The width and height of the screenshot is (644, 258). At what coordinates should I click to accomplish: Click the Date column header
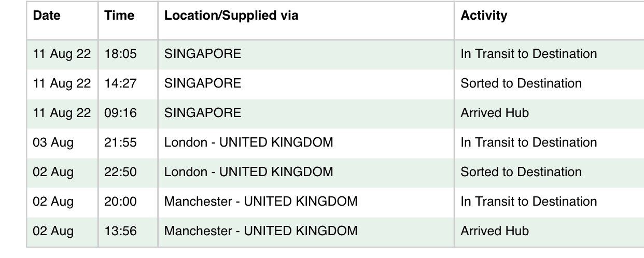(x=47, y=16)
